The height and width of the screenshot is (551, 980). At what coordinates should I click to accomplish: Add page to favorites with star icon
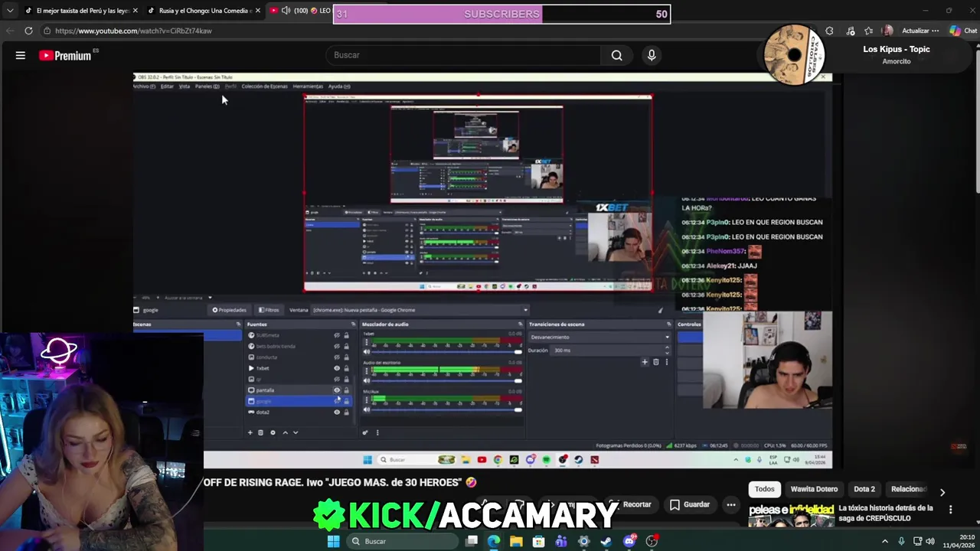coord(868,31)
